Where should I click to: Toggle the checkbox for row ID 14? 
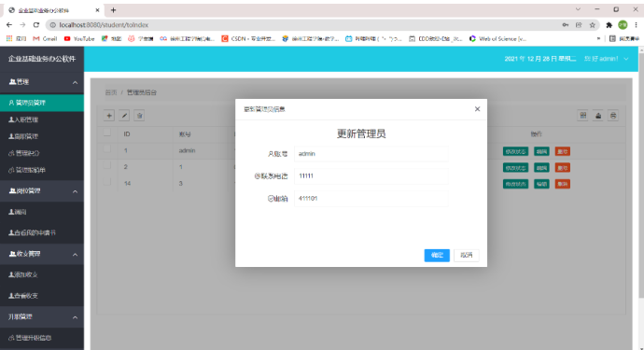[107, 182]
